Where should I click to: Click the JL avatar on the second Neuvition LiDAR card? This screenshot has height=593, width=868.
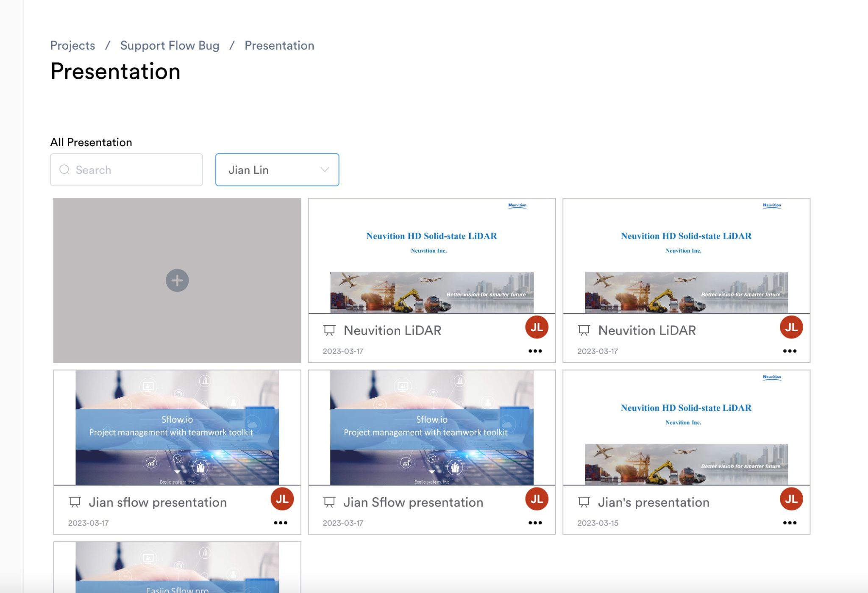pyautogui.click(x=791, y=327)
